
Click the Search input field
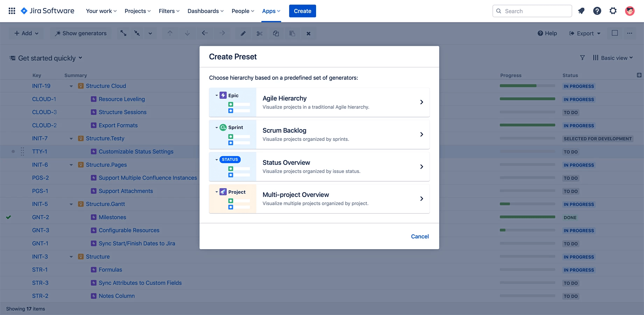point(532,11)
